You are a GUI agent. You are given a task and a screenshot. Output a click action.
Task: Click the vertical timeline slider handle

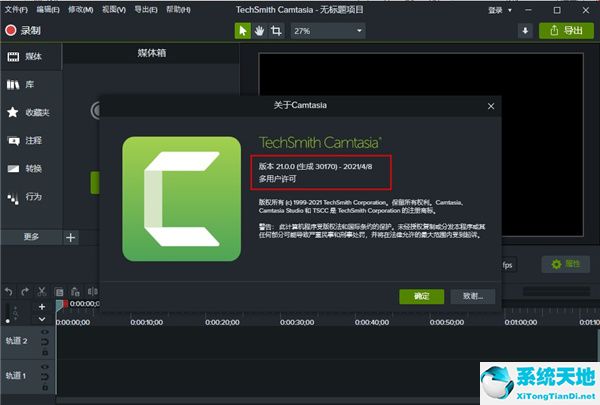[x=8, y=321]
